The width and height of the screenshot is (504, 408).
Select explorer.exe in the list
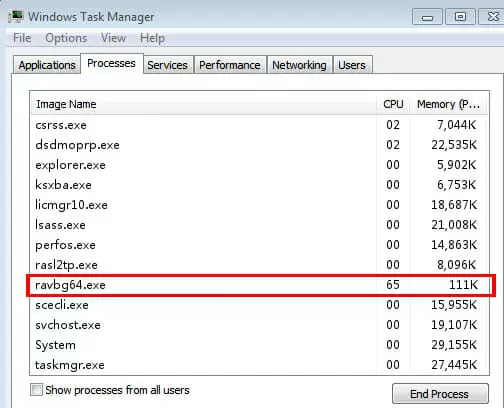pyautogui.click(x=259, y=165)
